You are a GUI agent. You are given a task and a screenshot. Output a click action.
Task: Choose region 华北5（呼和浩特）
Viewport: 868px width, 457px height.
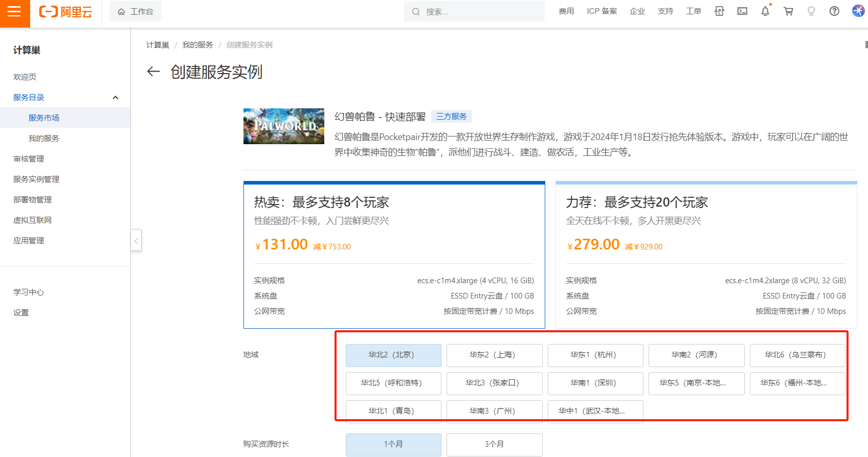coord(393,383)
